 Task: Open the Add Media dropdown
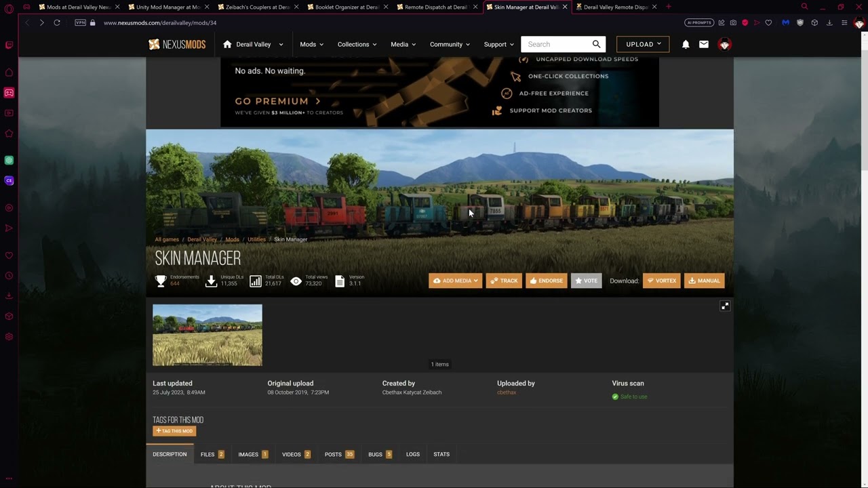pyautogui.click(x=455, y=281)
